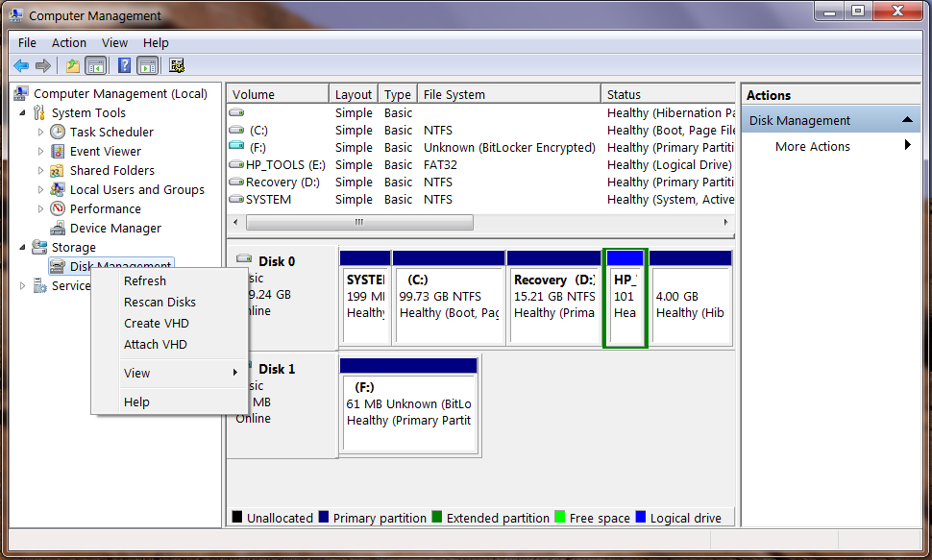Click the Back arrow in the toolbar

(x=20, y=65)
